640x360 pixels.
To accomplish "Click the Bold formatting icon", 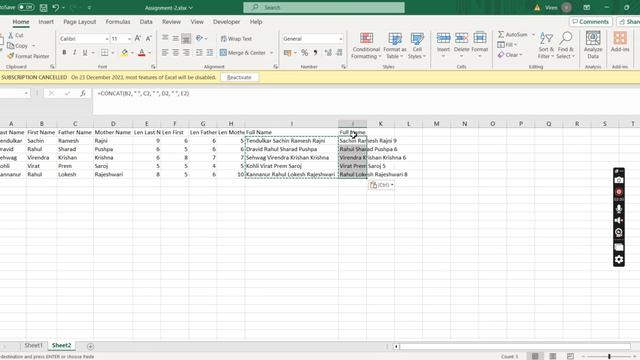I will [x=64, y=53].
